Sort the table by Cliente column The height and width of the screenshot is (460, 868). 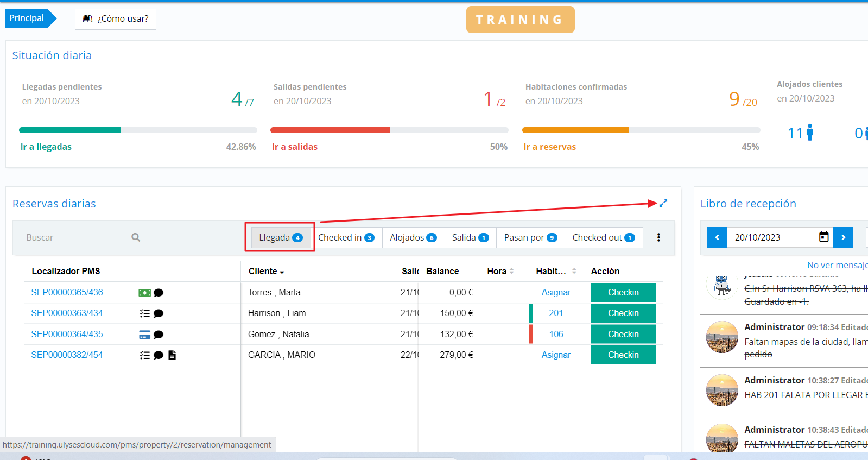click(x=266, y=271)
